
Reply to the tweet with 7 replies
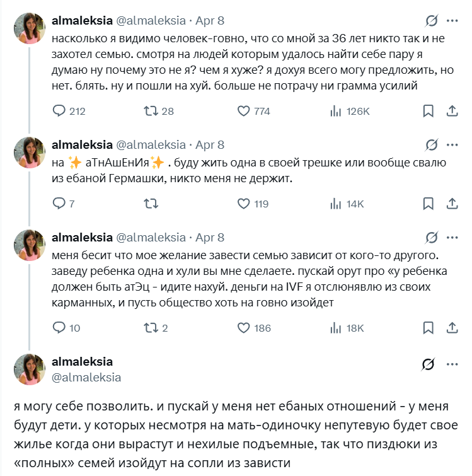tap(59, 204)
